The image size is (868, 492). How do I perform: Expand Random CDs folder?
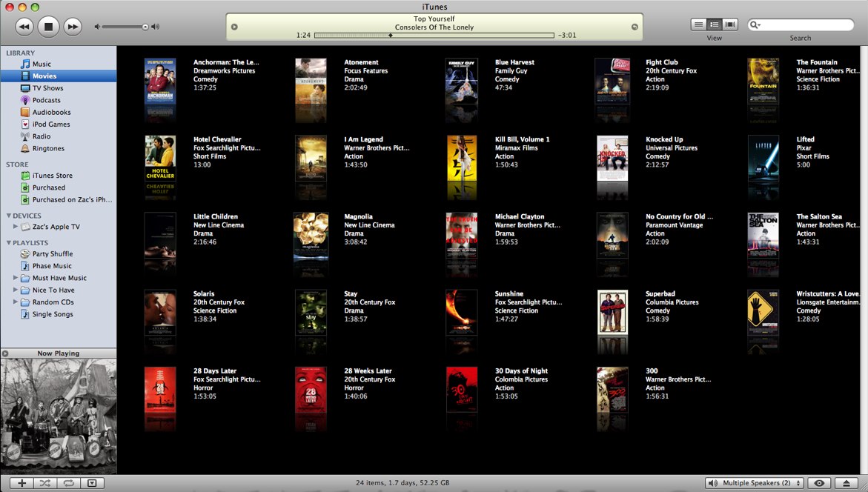pyautogui.click(x=16, y=302)
